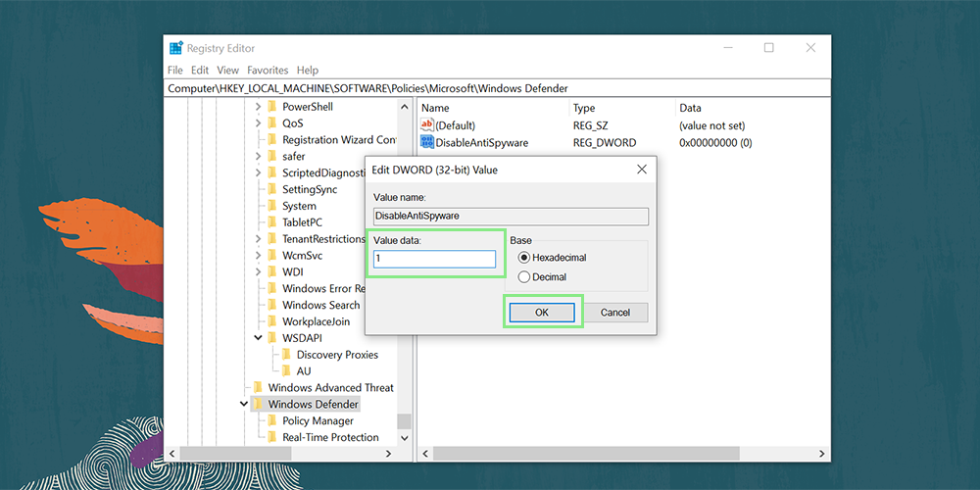Viewport: 980px width, 490px height.
Task: Click the Policy Manager folder icon
Action: 271,420
